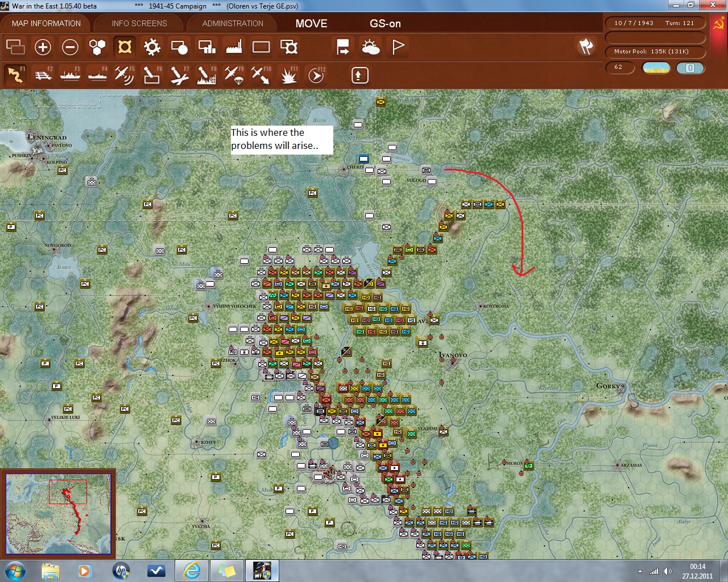The image size is (728, 582).
Task: Click the overlapping windows map icon
Action: [15, 47]
